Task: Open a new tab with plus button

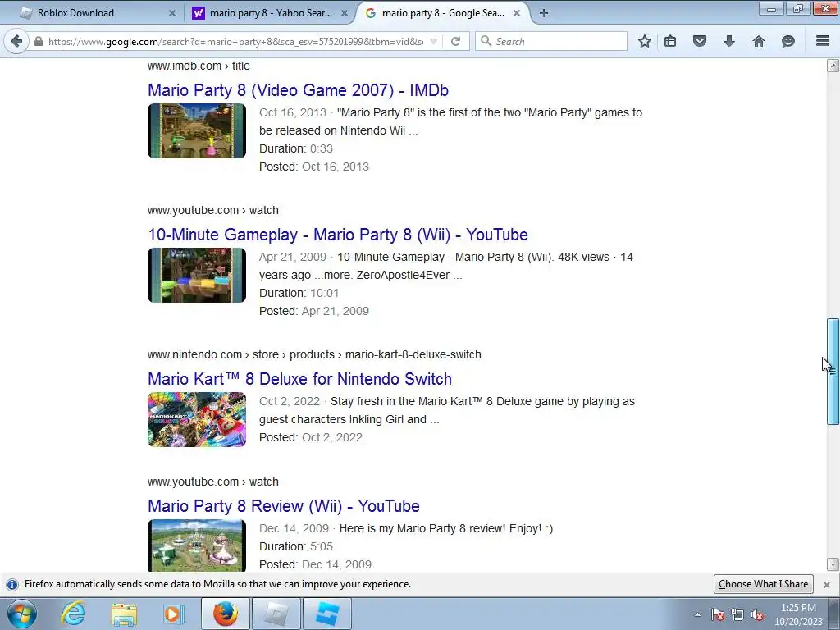Action: click(x=544, y=13)
